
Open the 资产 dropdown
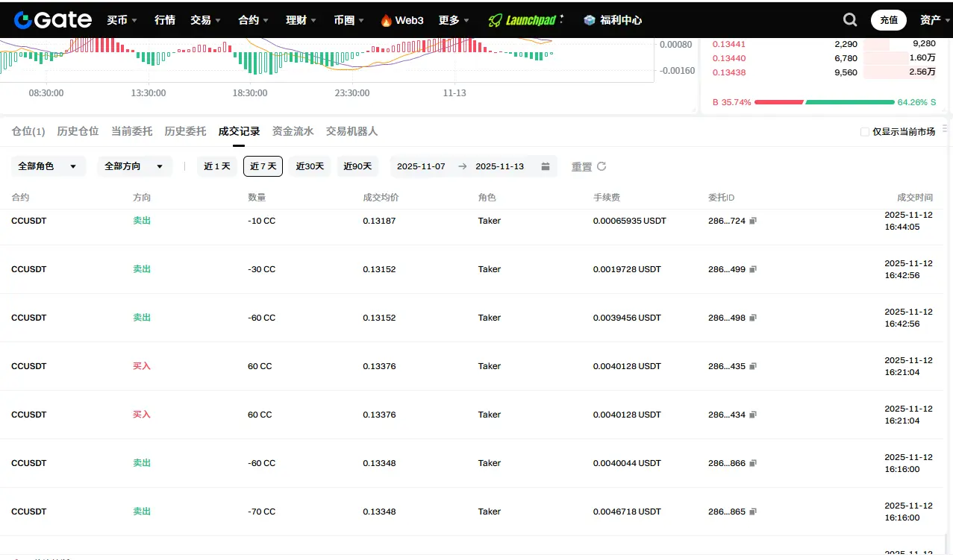(934, 20)
